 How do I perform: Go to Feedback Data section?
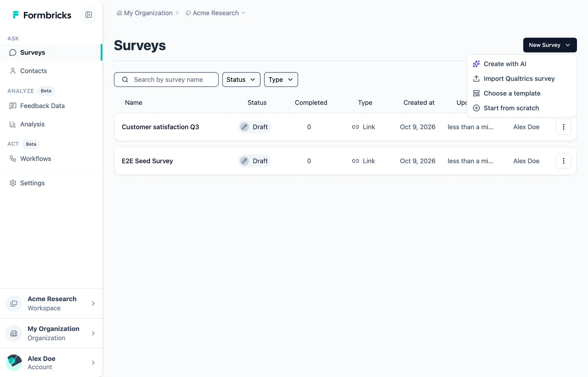pos(51,106)
